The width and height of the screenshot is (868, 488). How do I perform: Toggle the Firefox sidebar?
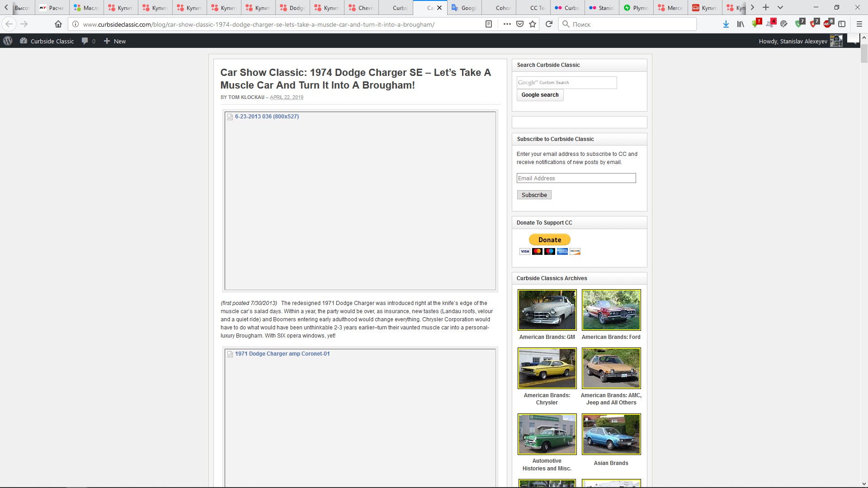click(x=842, y=24)
